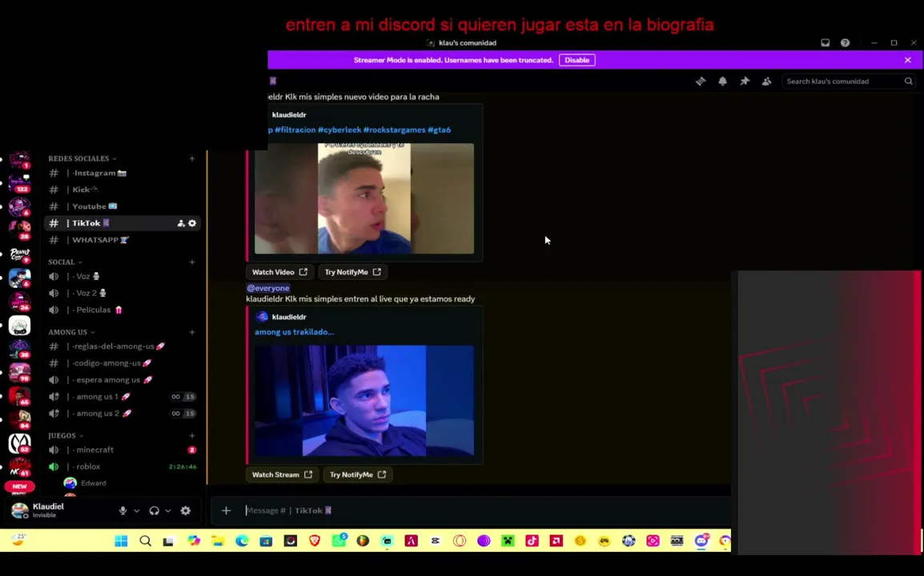Click Try NotifyMe under video post
This screenshot has height=576, width=924.
click(x=353, y=272)
